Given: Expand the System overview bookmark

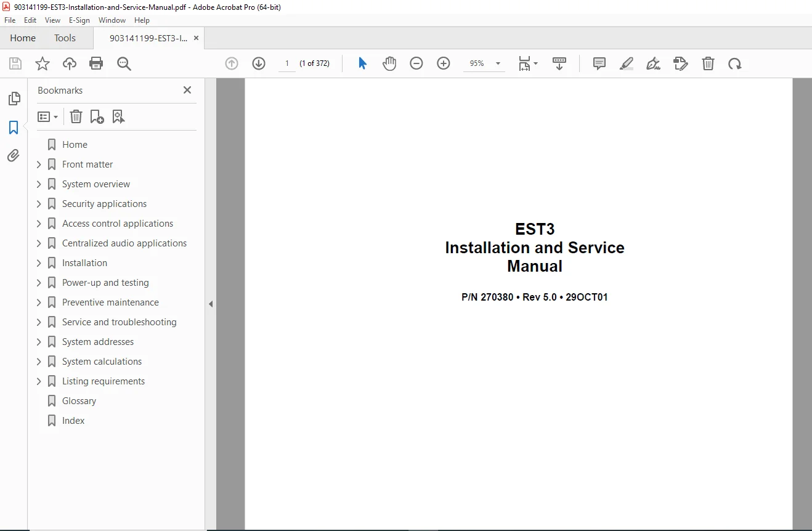Looking at the screenshot, I should 39,184.
